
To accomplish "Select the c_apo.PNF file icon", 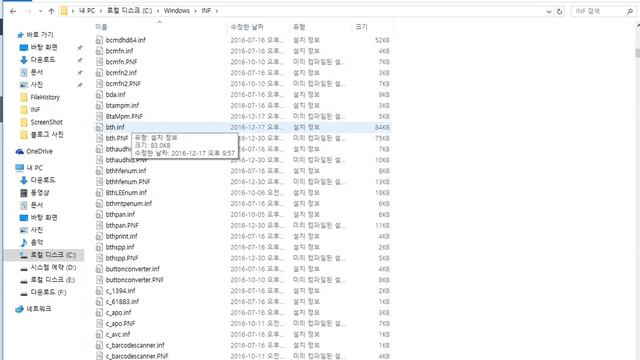I will coord(99,324).
